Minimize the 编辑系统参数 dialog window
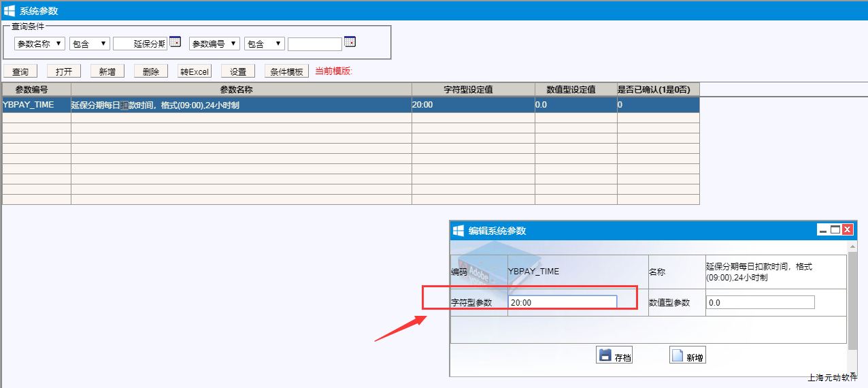This screenshot has height=388, width=868. click(x=823, y=230)
